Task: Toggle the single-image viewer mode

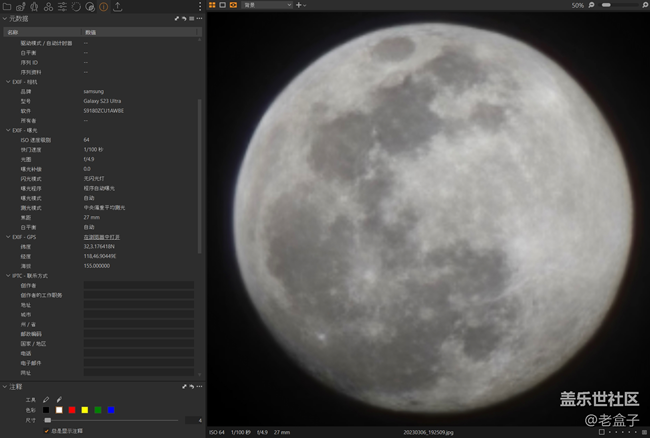Action: pyautogui.click(x=222, y=5)
